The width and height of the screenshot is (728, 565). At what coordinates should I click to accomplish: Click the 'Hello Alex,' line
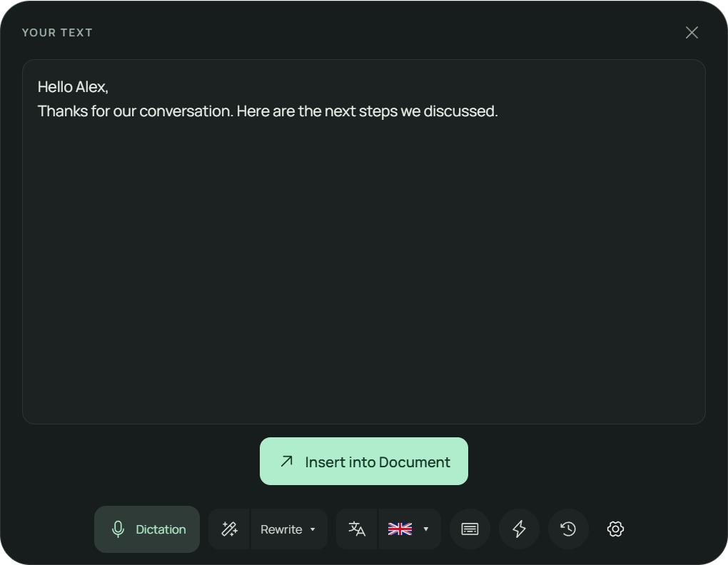(x=73, y=87)
